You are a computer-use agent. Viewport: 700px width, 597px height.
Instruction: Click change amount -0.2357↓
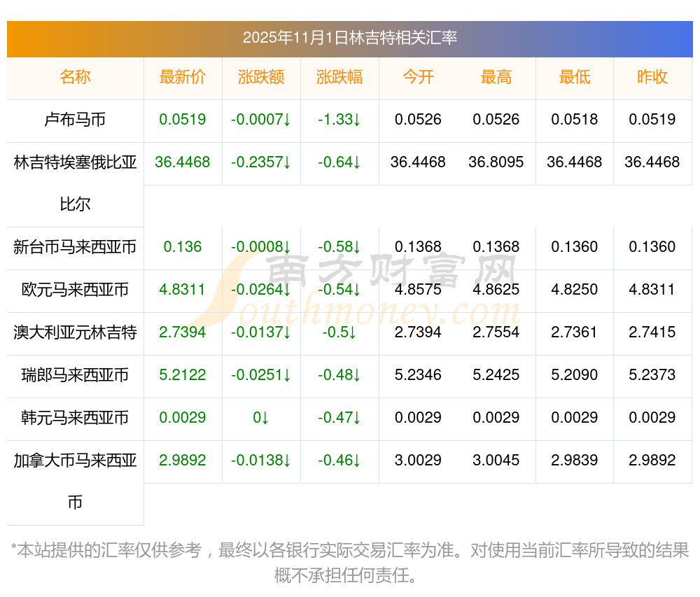pos(261,162)
